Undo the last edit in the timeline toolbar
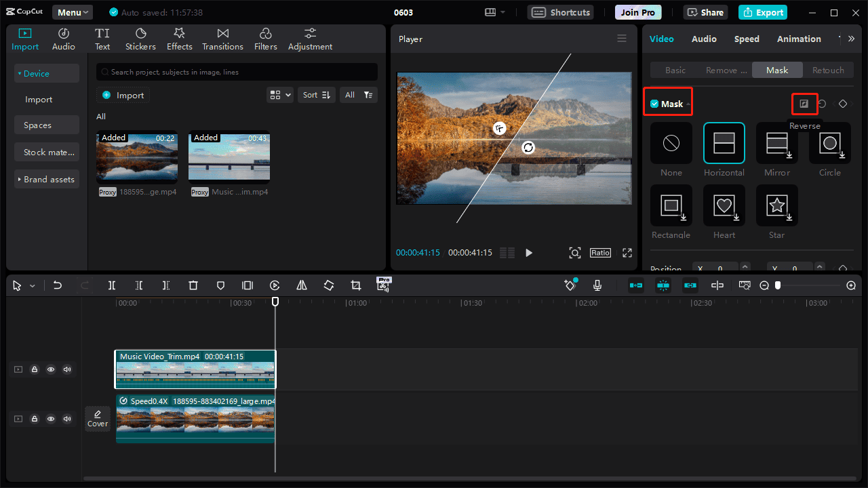 (58, 285)
